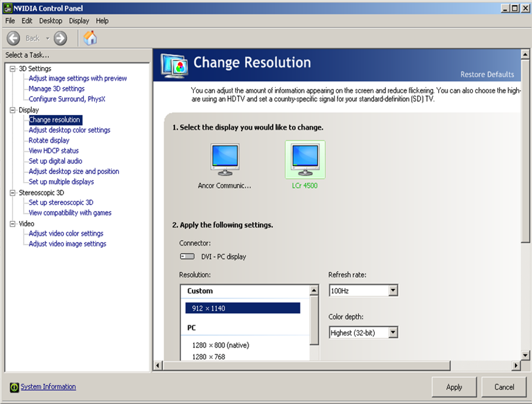Viewport: 532px width, 404px height.
Task: Select the LCr 4500 display monitor
Action: click(305, 159)
